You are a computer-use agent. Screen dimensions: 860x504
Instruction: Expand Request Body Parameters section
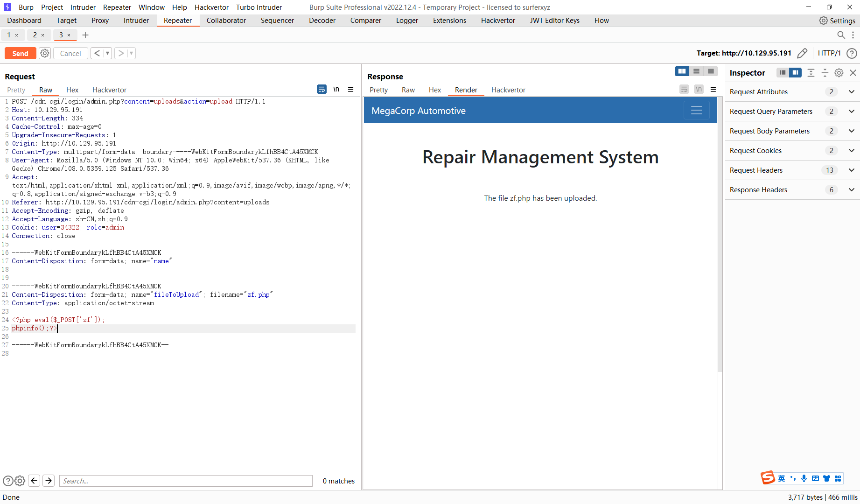792,131
